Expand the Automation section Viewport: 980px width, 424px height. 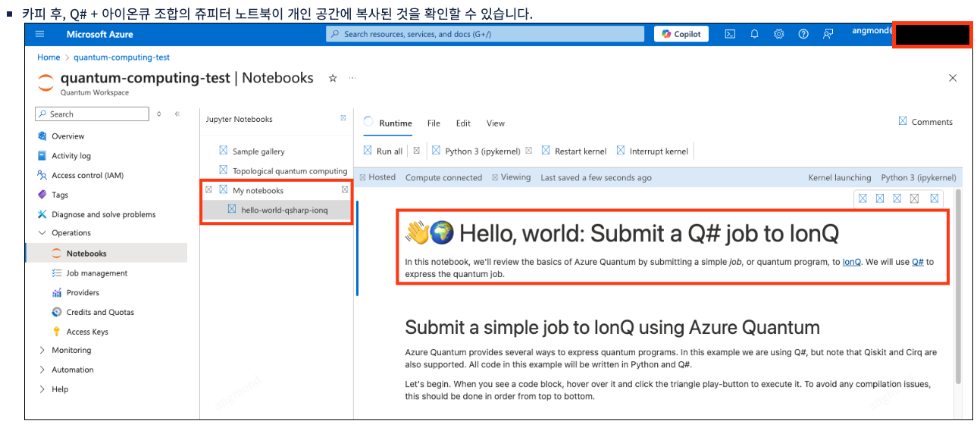click(x=42, y=369)
